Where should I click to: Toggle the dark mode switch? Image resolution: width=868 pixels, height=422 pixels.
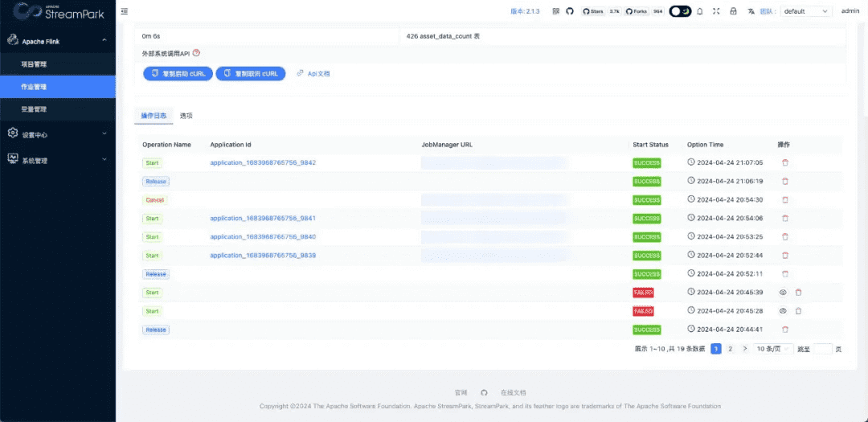pos(680,11)
